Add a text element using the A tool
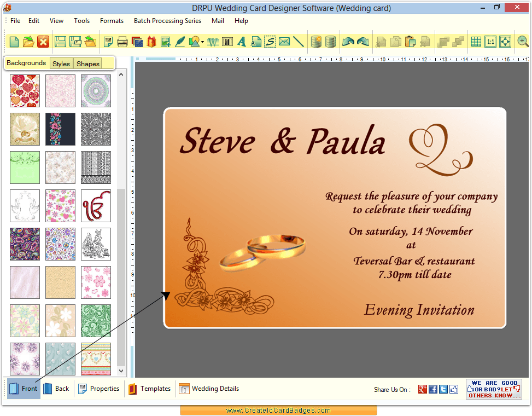 (x=241, y=41)
